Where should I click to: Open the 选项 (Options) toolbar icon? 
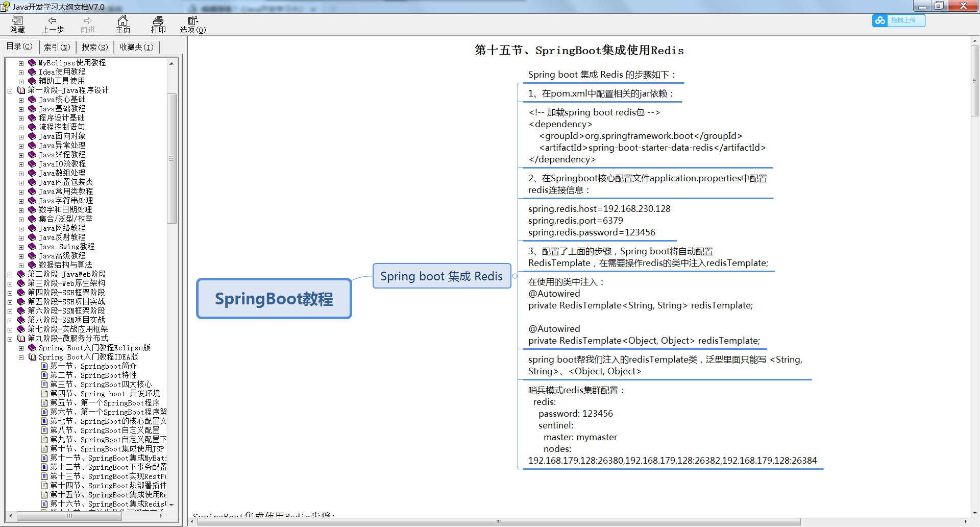pos(192,25)
